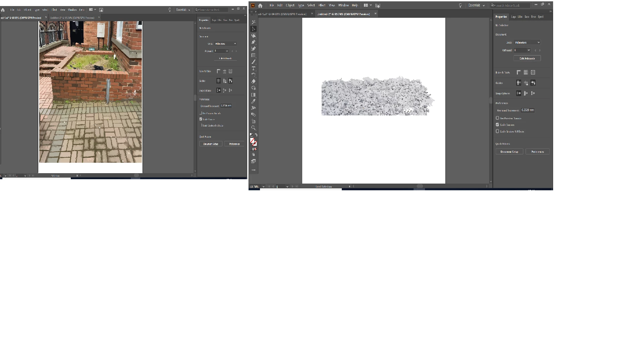Click Stroke swatch in right toolbar
644x346 pixels.
(x=255, y=144)
